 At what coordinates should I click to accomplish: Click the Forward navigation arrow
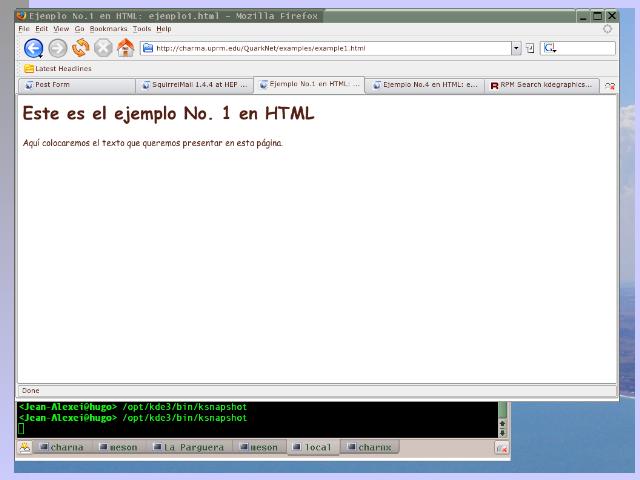[x=57, y=48]
